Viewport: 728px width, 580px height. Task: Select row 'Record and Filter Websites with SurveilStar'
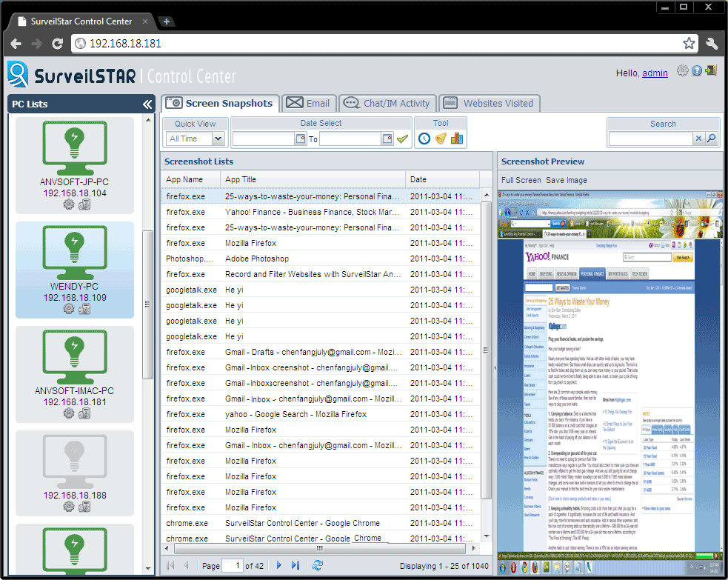coord(321,274)
